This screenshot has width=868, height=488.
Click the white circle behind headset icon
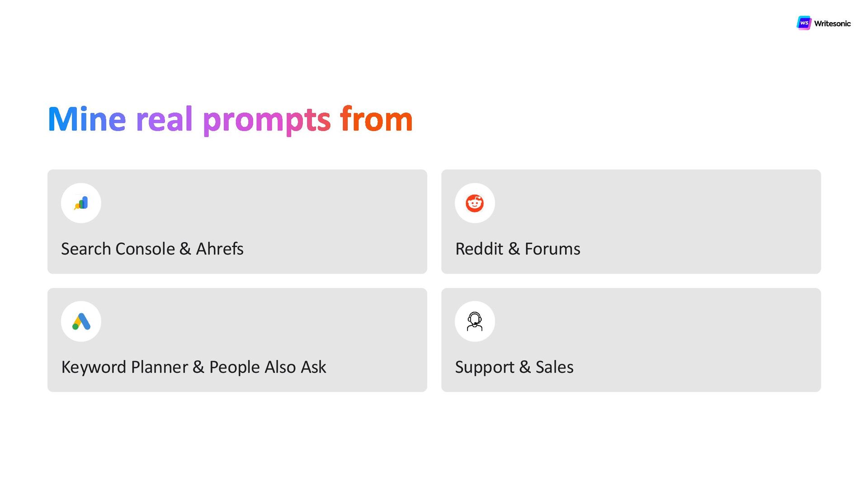coord(475,321)
